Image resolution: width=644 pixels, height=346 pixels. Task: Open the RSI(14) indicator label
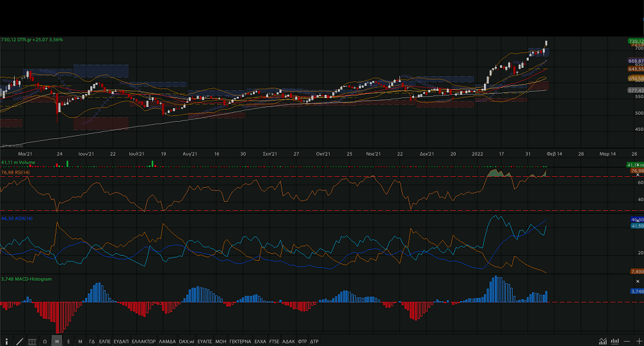point(17,172)
